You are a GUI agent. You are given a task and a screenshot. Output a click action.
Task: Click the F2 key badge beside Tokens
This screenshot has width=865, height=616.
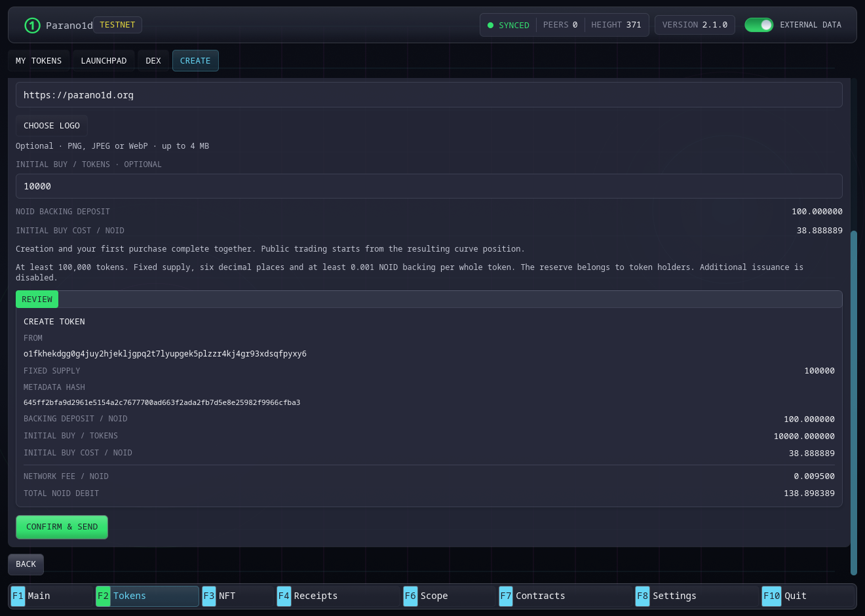point(103,596)
